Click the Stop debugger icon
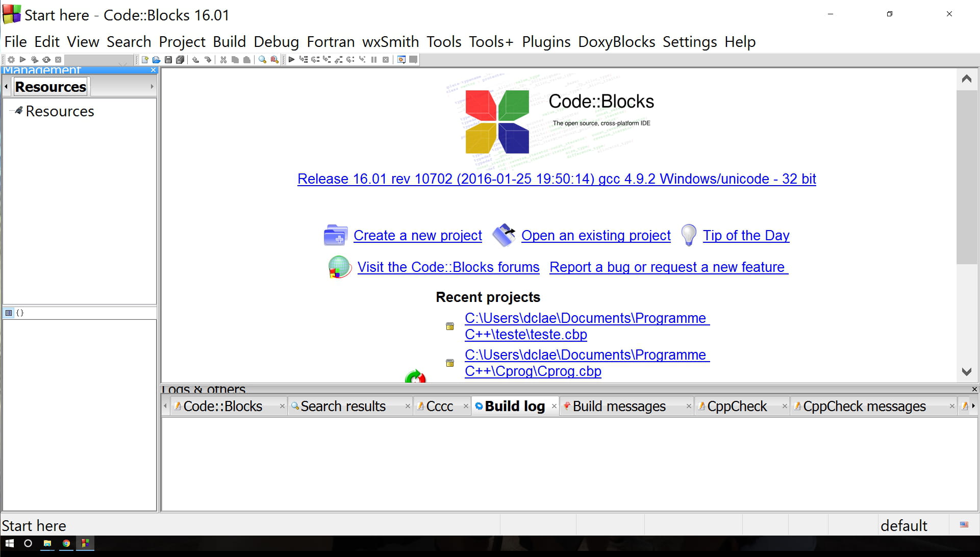980x557 pixels. click(x=386, y=60)
